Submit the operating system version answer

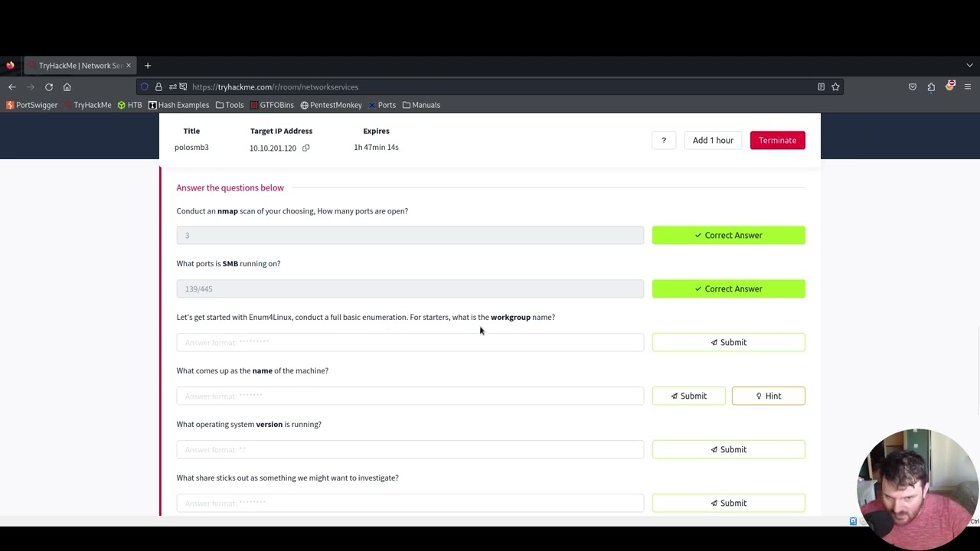click(729, 449)
